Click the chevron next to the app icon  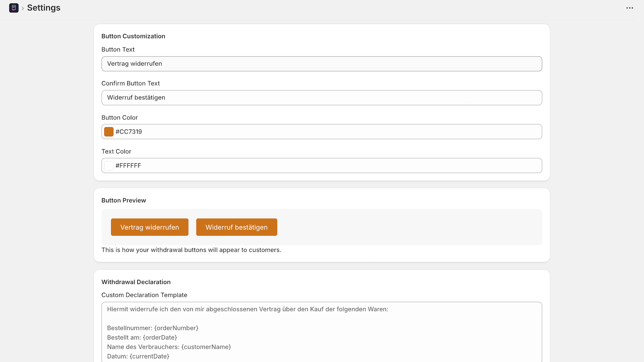(x=23, y=8)
